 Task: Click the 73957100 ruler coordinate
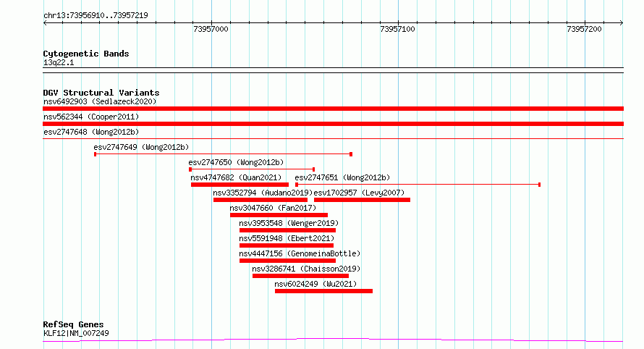pyautogui.click(x=397, y=29)
